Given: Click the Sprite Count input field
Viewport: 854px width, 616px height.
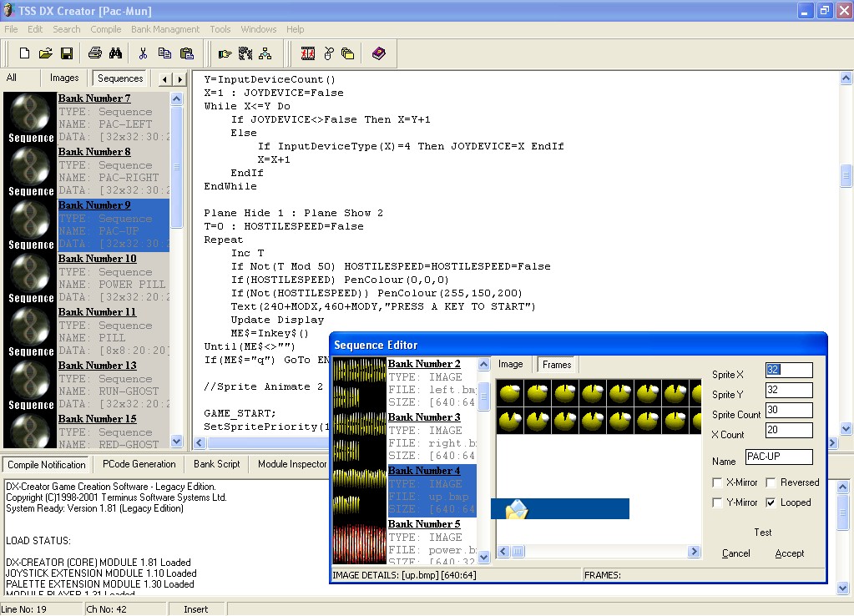Looking at the screenshot, I should 789,410.
